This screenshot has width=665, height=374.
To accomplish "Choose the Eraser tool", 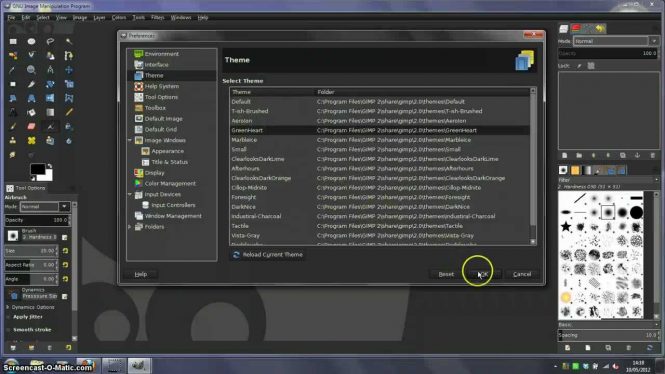I will pyautogui.click(x=31, y=126).
